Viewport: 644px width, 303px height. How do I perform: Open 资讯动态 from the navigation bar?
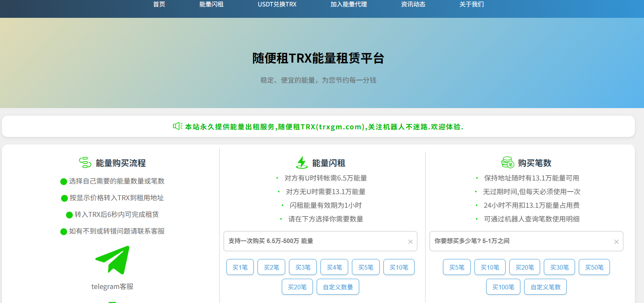[x=413, y=5]
